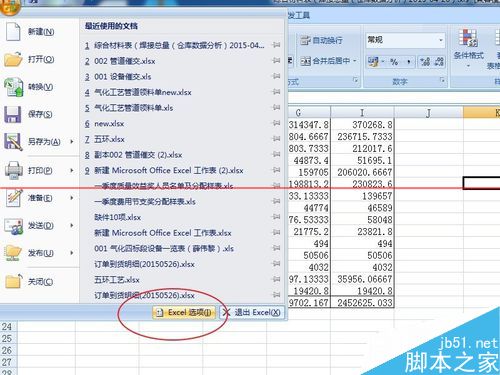Viewport: 500px width, 375px height.
Task: Open recent file 001 设备催交.xls
Action: (x=122, y=77)
